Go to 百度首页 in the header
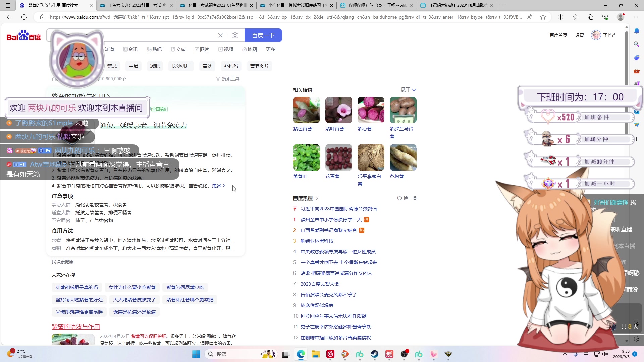 [x=558, y=35]
